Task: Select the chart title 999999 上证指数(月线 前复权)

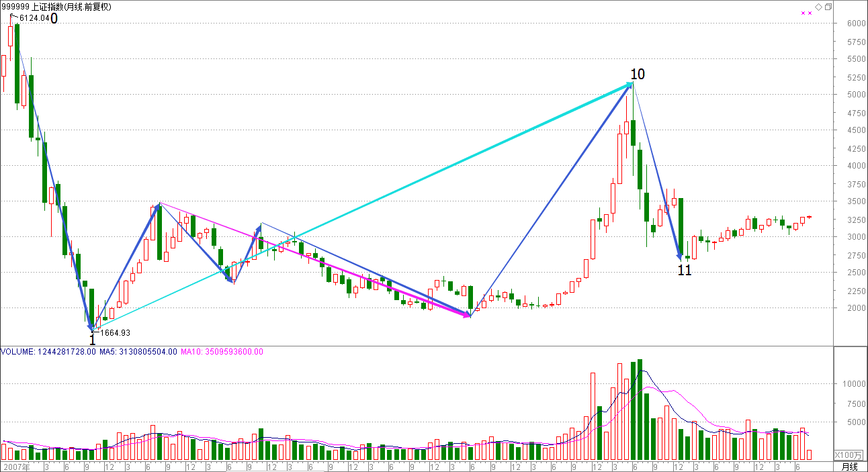Action: (x=58, y=7)
